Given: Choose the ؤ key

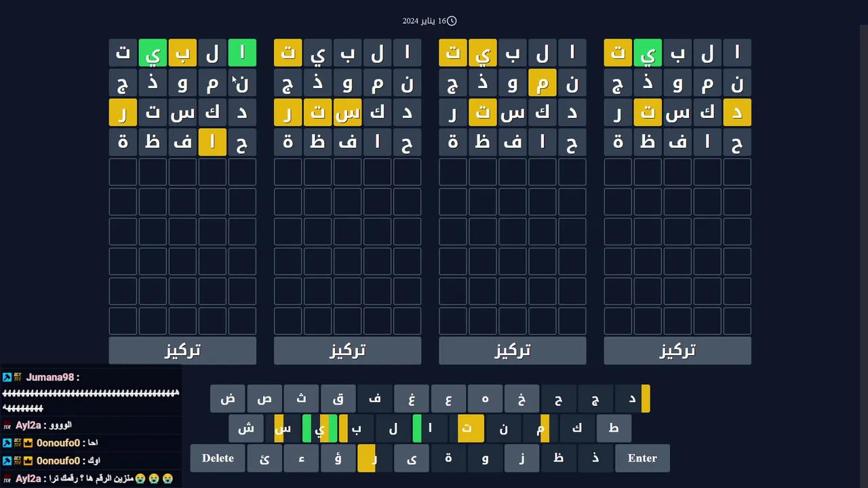Looking at the screenshot, I should point(338,458).
